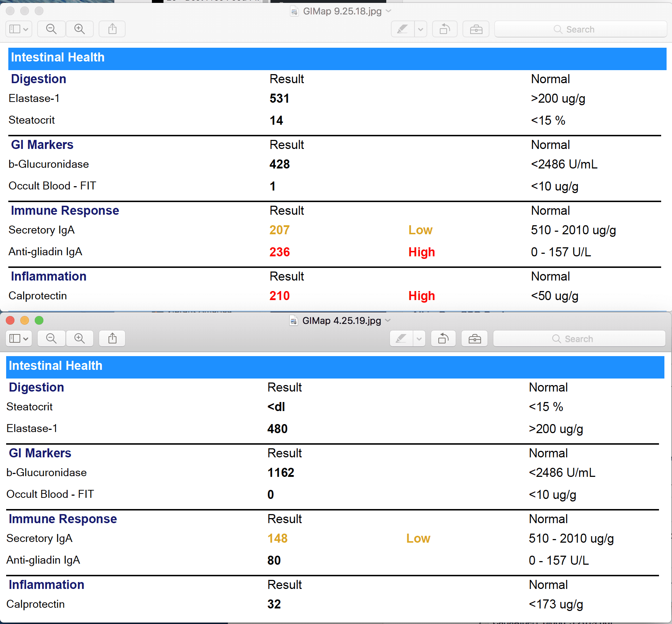
Task: Zoom in on GIMap 4.25.19 image
Action: [80, 338]
